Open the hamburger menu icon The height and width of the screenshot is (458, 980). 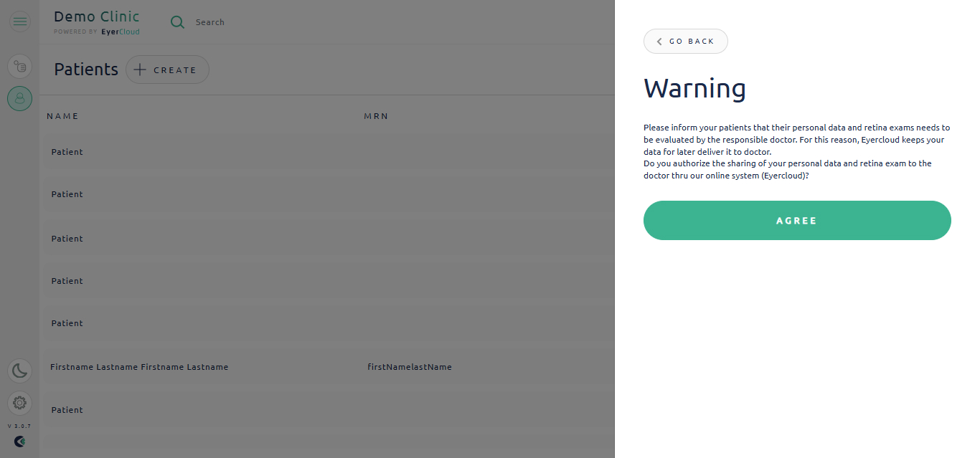pyautogui.click(x=19, y=22)
